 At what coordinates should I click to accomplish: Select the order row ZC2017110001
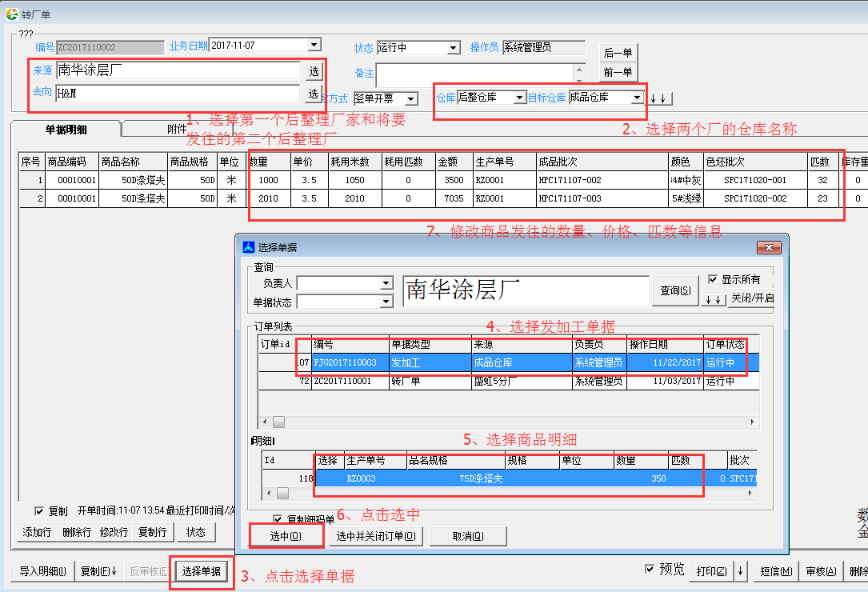point(509,381)
